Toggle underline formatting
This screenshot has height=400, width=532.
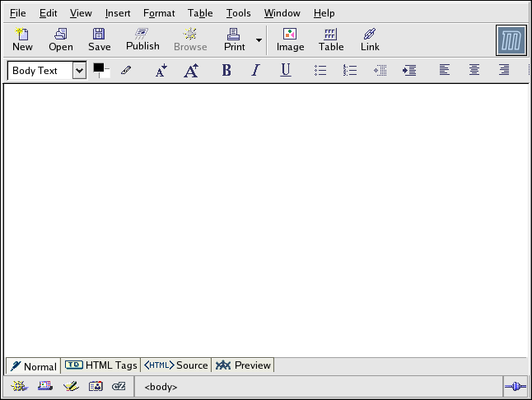pos(285,71)
